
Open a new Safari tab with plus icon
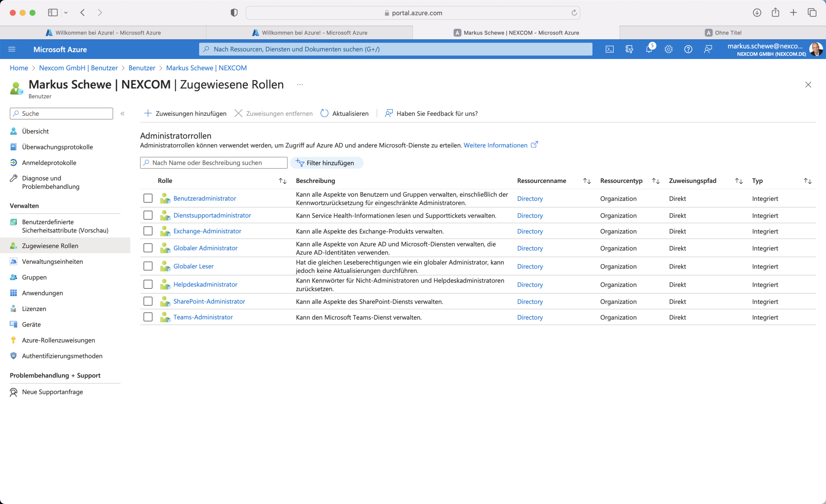coord(793,13)
